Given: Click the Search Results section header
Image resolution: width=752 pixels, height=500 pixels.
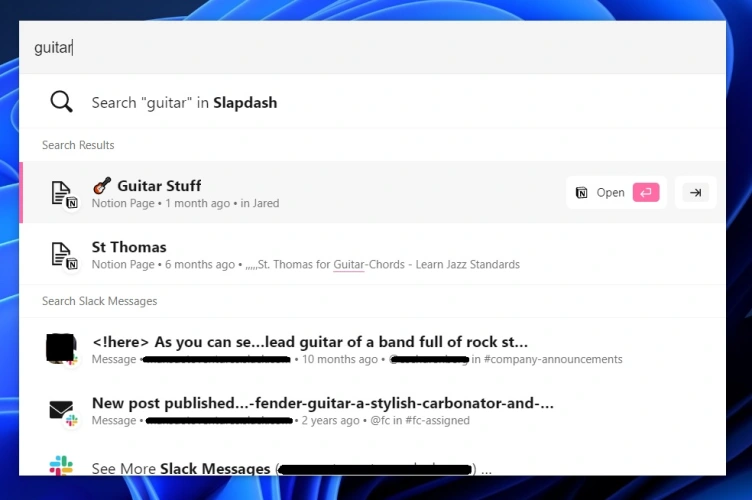Looking at the screenshot, I should pyautogui.click(x=78, y=145).
